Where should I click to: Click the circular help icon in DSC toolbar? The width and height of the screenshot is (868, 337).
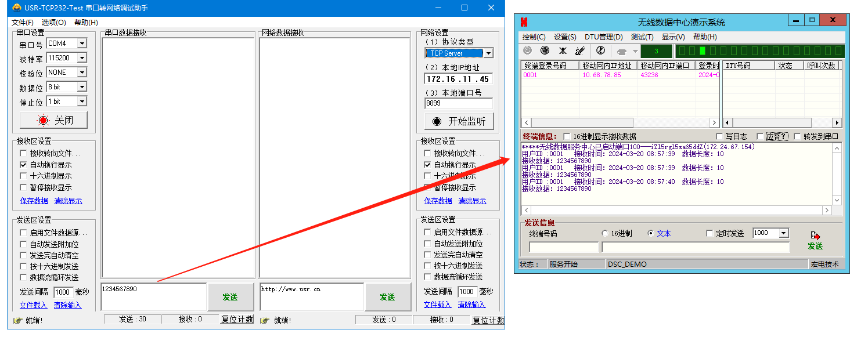[x=601, y=51]
